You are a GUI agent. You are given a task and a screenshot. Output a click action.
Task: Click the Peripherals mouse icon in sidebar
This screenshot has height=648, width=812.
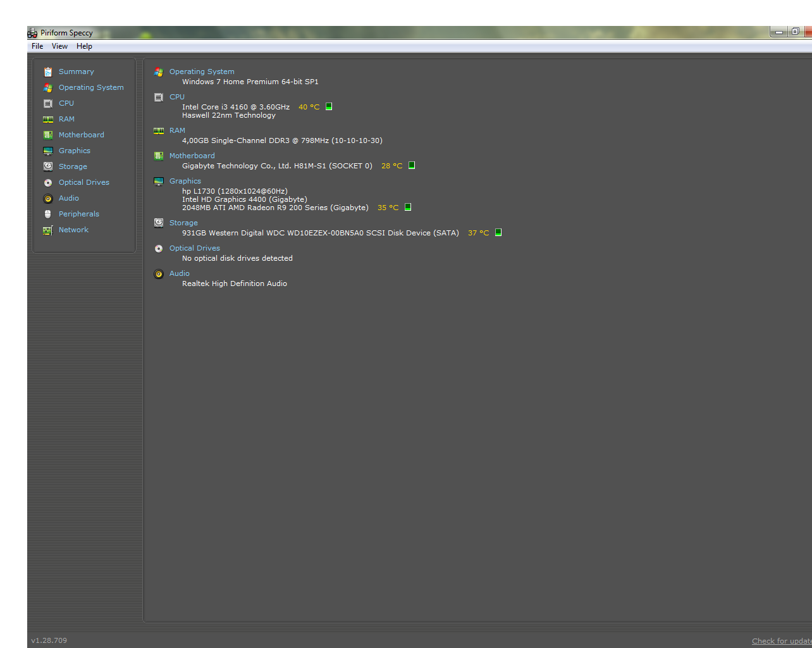pos(48,214)
